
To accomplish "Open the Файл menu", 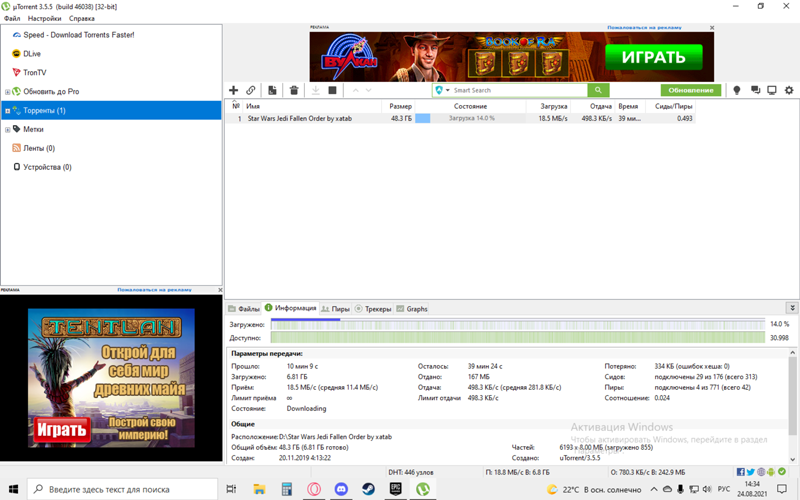I will point(12,18).
